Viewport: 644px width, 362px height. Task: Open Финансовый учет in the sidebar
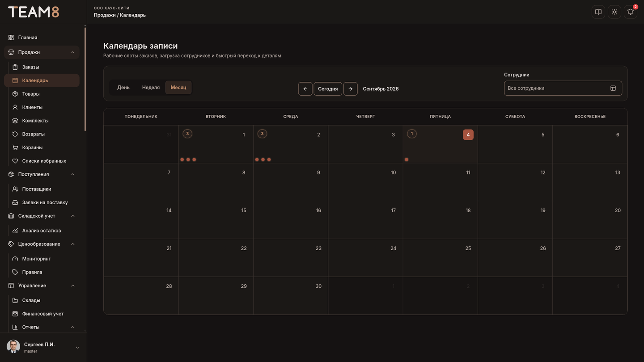click(x=42, y=314)
